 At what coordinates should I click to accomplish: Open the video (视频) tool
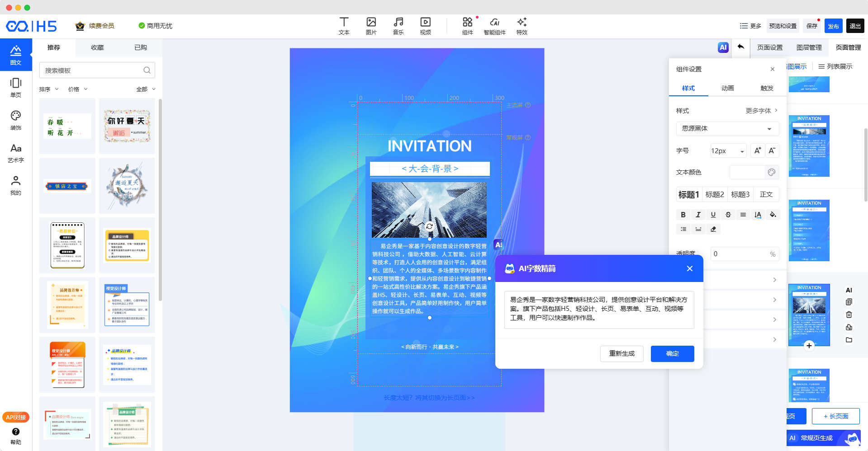click(x=425, y=26)
